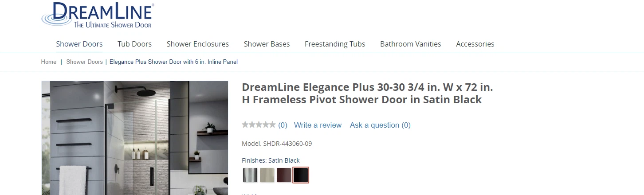Browse Bathroom Vanities from the navigation
Screen dimensions: 644x195
pyautogui.click(x=410, y=44)
